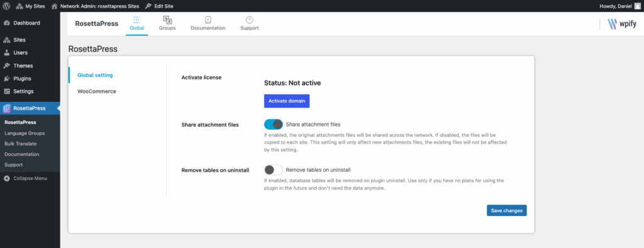Click the wpify logo
This screenshot has height=248, width=644.
[x=622, y=24]
